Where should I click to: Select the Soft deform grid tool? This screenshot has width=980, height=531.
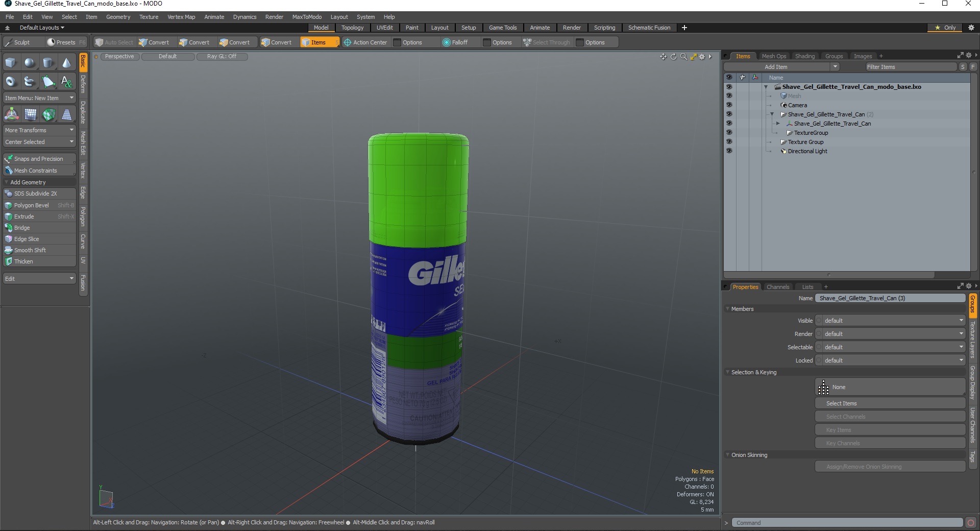pos(30,114)
